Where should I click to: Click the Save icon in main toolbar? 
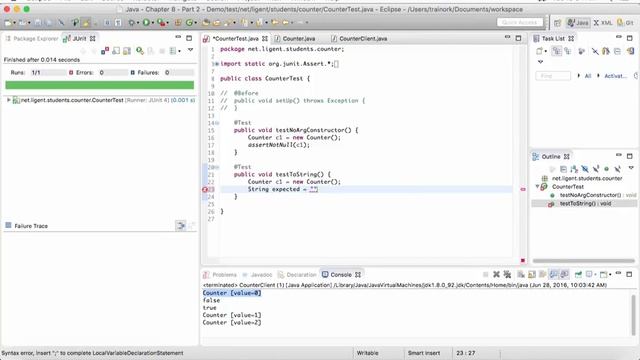pos(38,22)
